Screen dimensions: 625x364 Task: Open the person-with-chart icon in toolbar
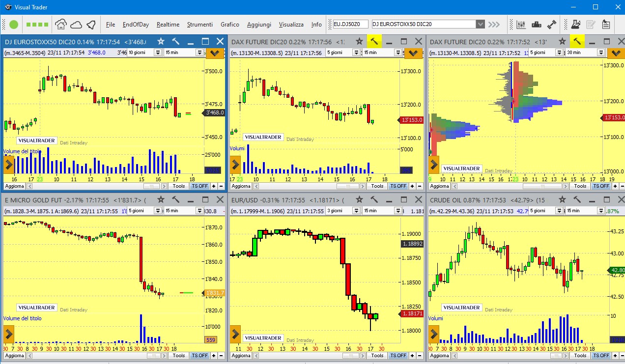[576, 24]
